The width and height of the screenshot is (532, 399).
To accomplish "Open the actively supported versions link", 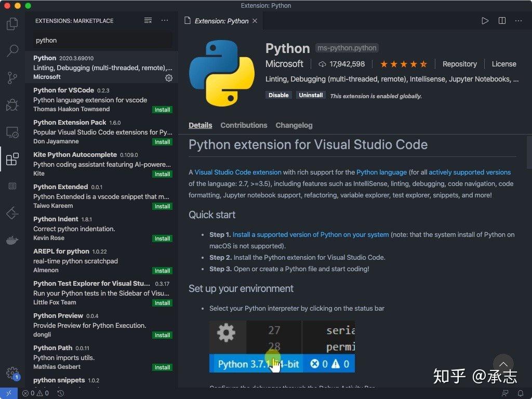I will (469, 172).
